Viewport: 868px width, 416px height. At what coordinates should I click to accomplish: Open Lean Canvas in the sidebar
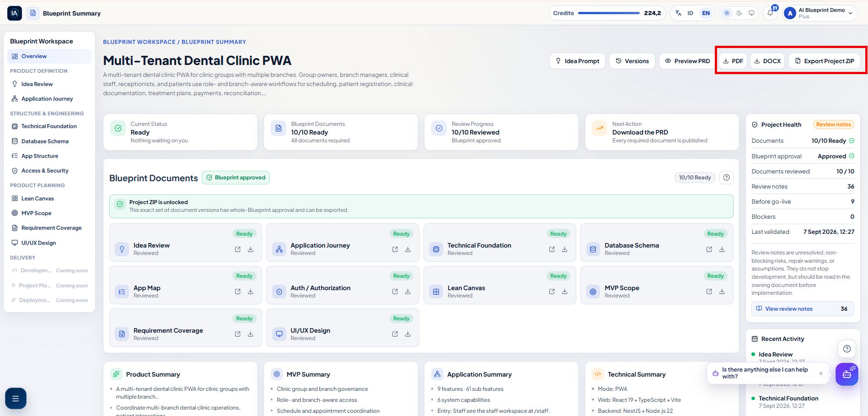point(49,199)
